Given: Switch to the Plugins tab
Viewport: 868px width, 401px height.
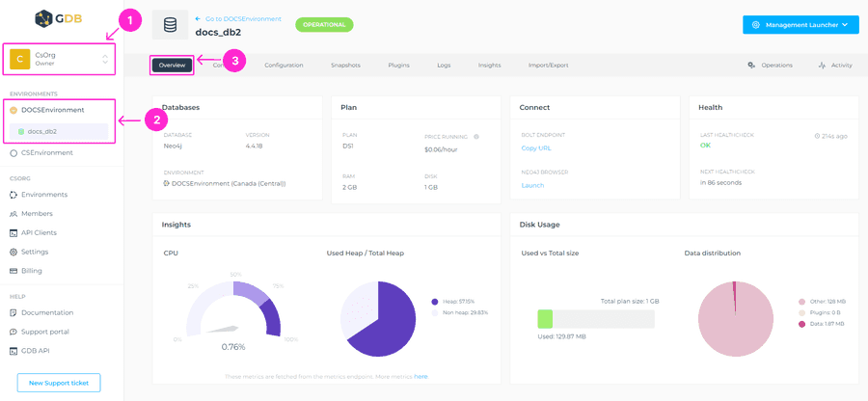Looking at the screenshot, I should click(x=398, y=66).
